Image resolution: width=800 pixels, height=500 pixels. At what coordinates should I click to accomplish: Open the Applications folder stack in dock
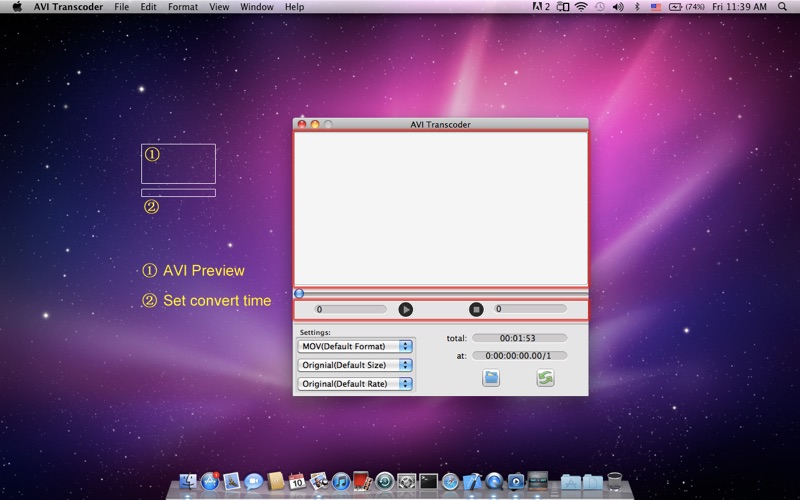[571, 481]
